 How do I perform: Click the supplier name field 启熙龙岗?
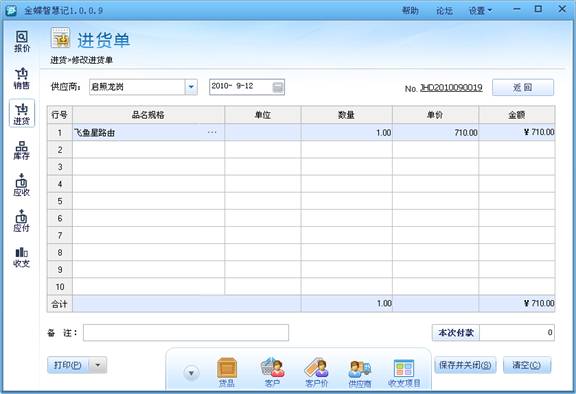point(137,87)
